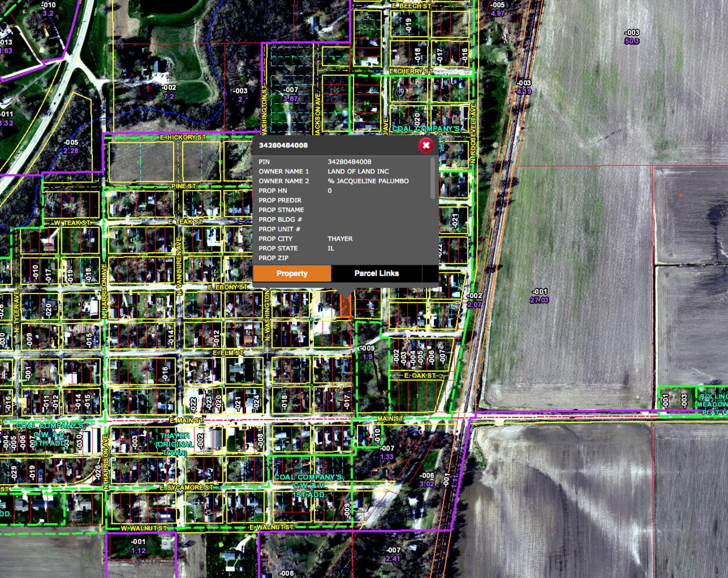
Task: Select parcel -003 with 50.3 acres
Action: pos(632,37)
